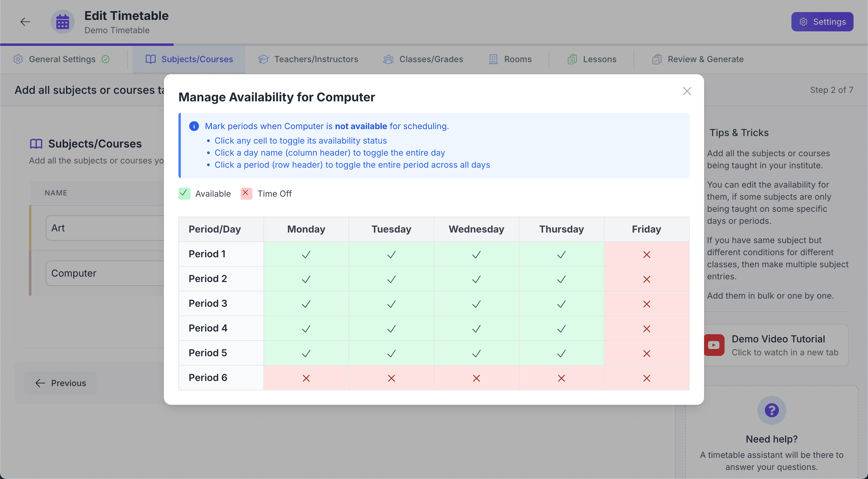Toggle entire Friday column header
The width and height of the screenshot is (868, 479).
646,229
